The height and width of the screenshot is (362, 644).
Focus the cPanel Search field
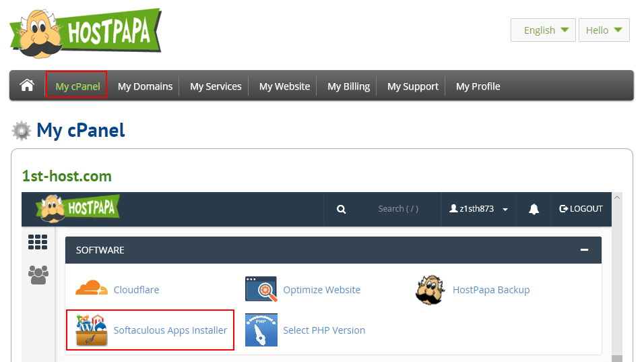pos(398,209)
